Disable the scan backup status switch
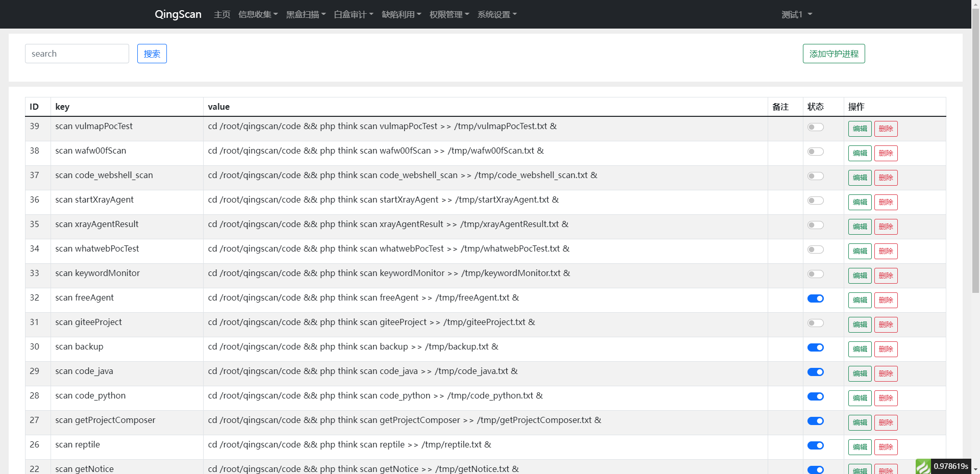Image resolution: width=980 pixels, height=474 pixels. tap(816, 347)
